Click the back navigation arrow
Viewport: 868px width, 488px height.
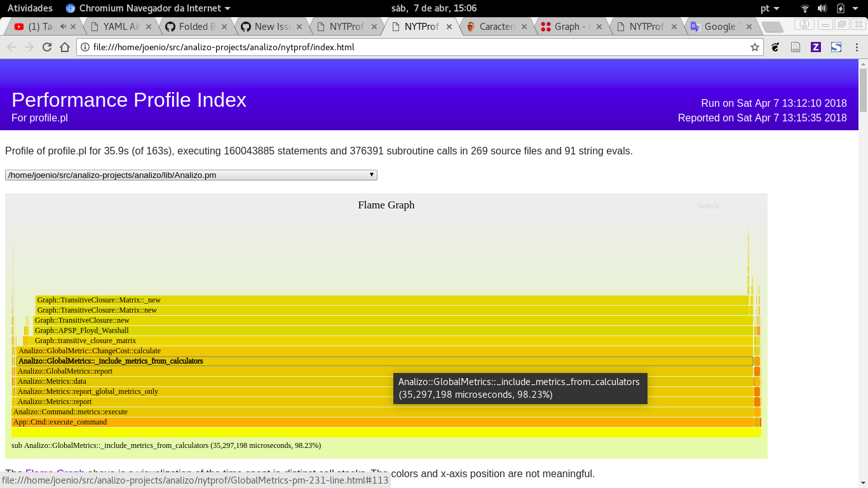click(11, 47)
